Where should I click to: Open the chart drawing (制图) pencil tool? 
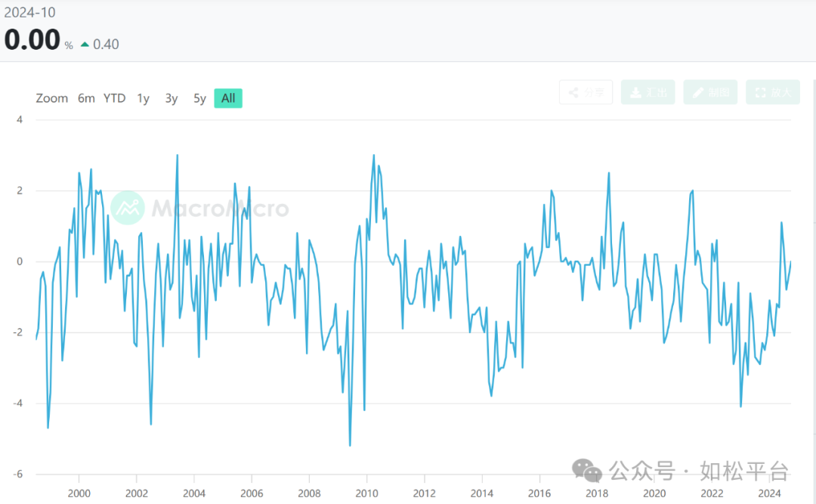pyautogui.click(x=699, y=92)
